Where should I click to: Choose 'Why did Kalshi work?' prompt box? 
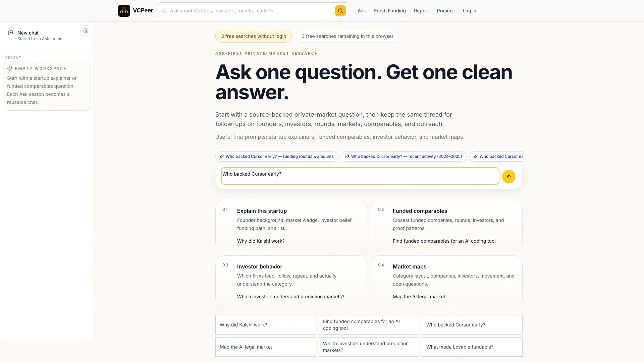point(266,325)
